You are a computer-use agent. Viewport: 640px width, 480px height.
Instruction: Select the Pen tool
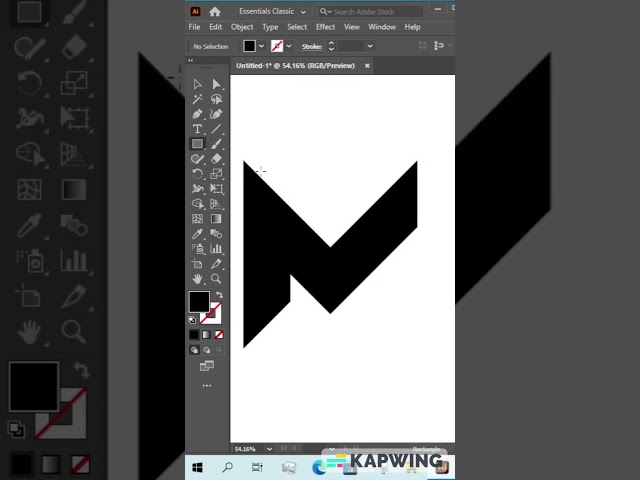click(x=198, y=114)
